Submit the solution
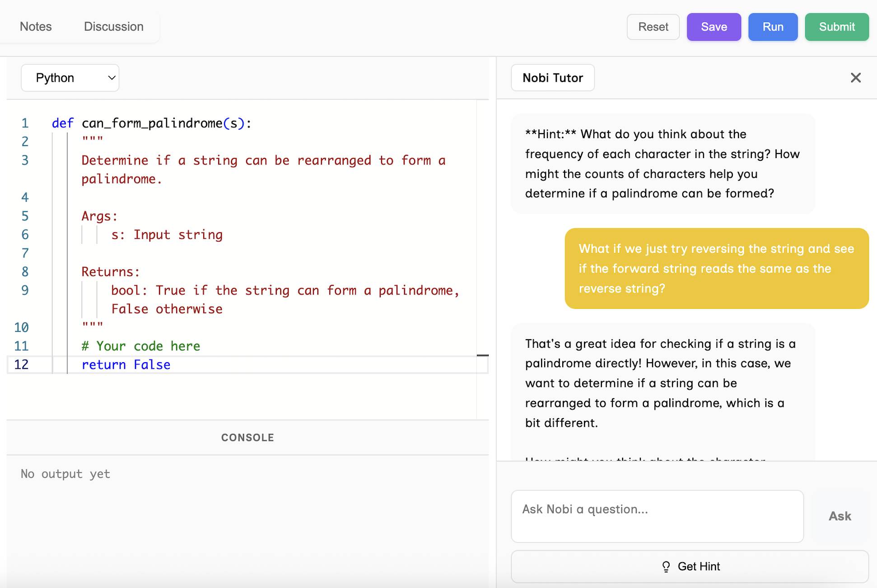Viewport: 877px width, 588px height. click(x=836, y=27)
